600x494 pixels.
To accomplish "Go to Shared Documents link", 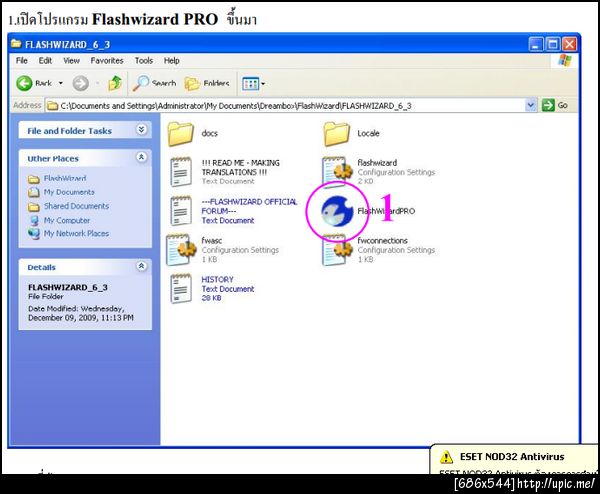I will click(76, 206).
